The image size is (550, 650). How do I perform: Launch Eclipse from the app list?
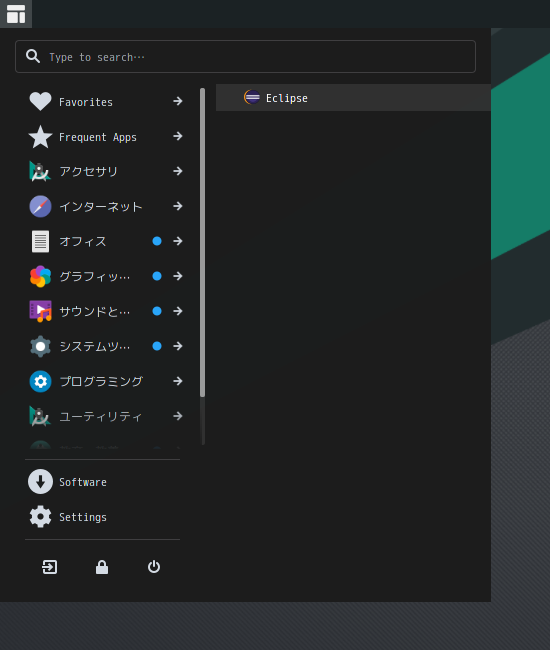(353, 97)
